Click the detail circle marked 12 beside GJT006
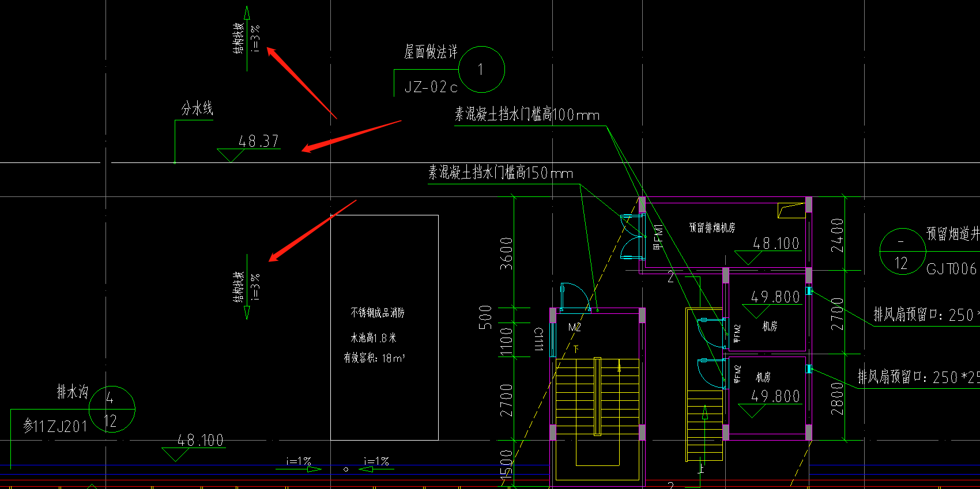This screenshot has width=980, height=489. pyautogui.click(x=903, y=252)
